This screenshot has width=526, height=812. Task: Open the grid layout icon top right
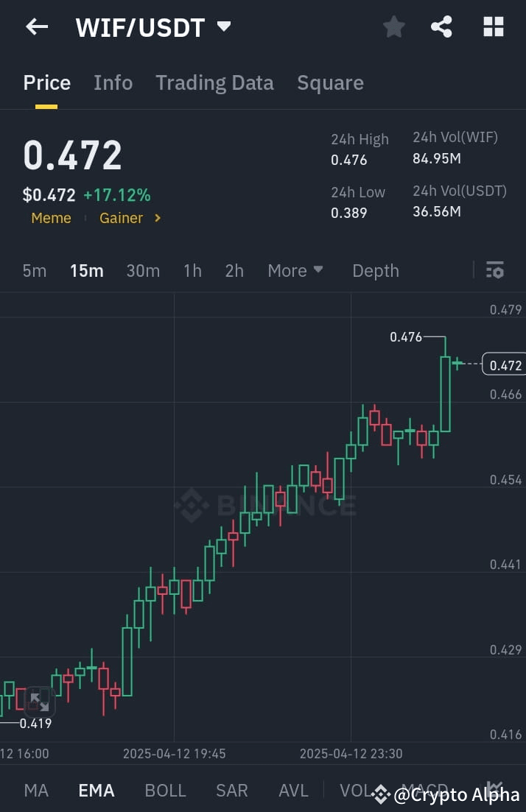point(493,27)
